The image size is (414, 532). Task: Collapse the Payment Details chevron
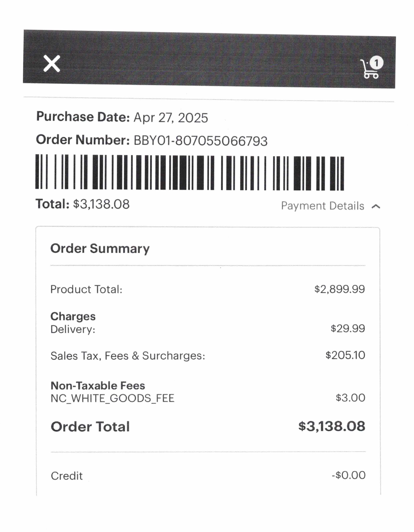coord(376,207)
